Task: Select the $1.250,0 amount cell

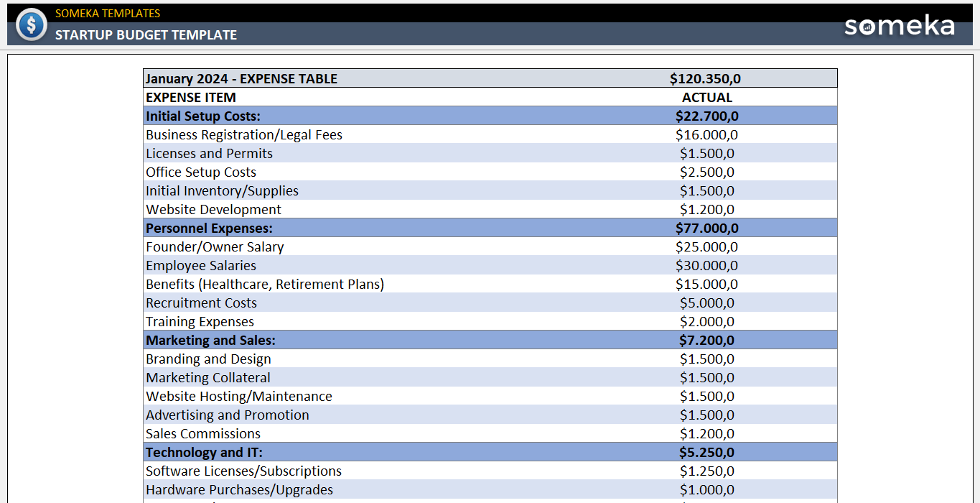Action: pos(707,471)
